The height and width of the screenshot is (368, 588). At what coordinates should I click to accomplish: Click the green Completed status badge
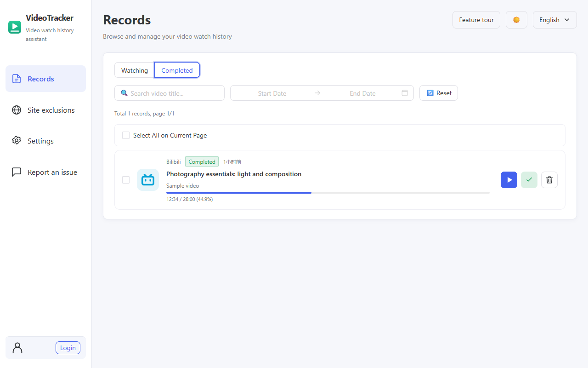[202, 162]
